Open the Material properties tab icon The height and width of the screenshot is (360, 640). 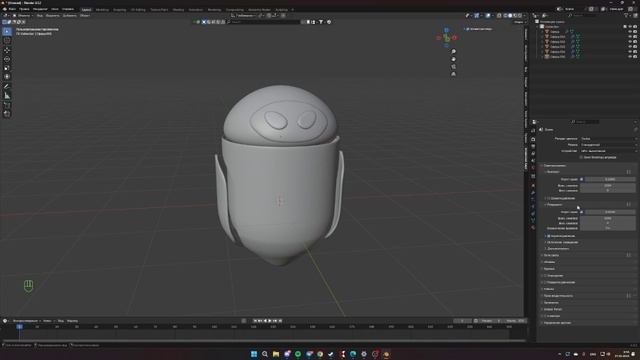point(533,227)
